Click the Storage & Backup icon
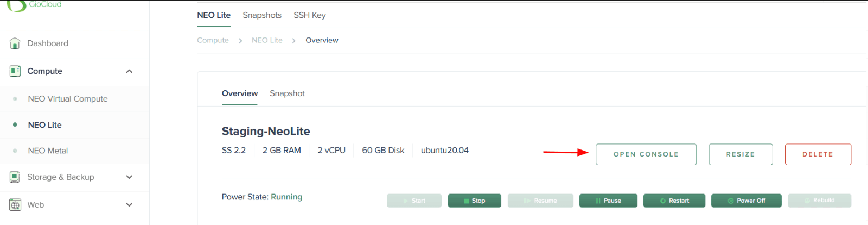The image size is (868, 225). [x=15, y=177]
